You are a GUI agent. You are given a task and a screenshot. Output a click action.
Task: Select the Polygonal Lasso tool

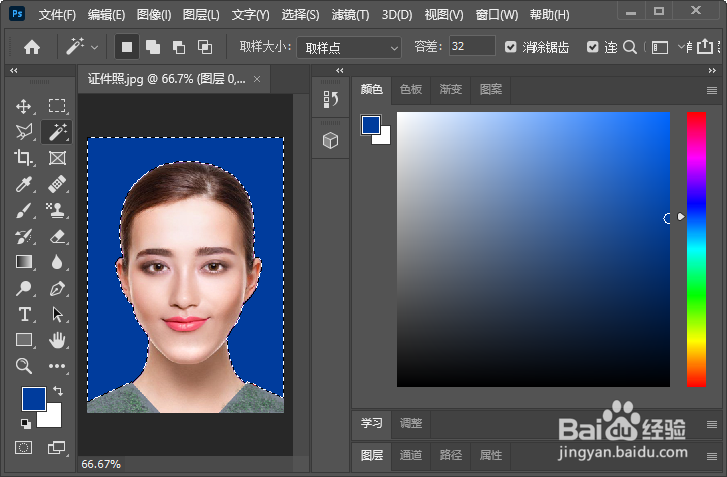(24, 132)
